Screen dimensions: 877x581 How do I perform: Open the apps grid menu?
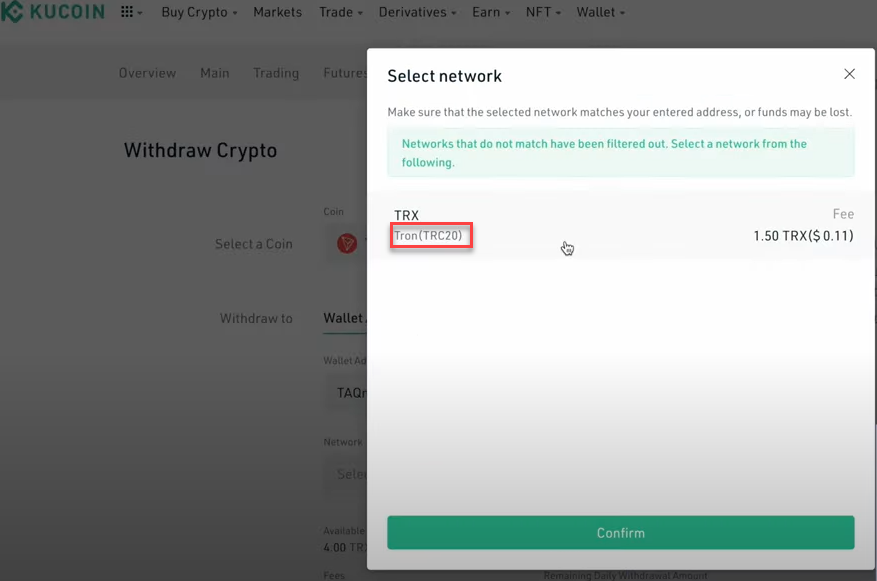tap(130, 12)
